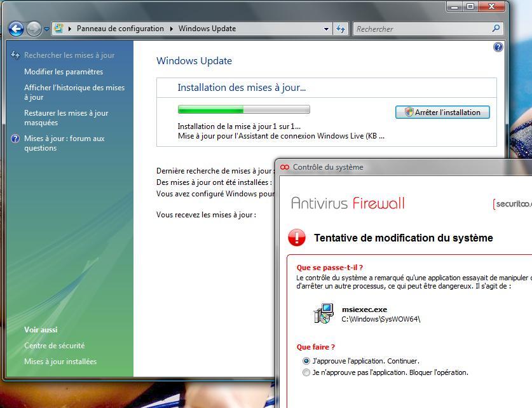Click the red warning exclamation icon

pyautogui.click(x=297, y=237)
